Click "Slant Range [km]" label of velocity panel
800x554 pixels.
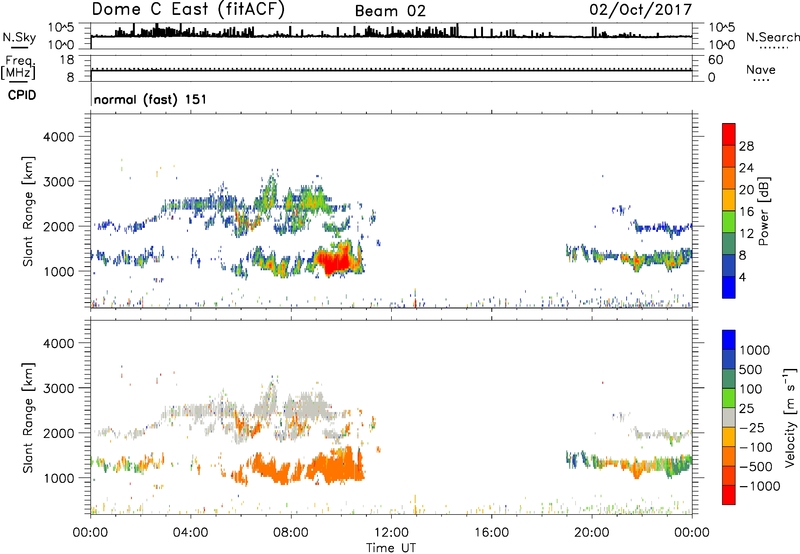coord(28,417)
